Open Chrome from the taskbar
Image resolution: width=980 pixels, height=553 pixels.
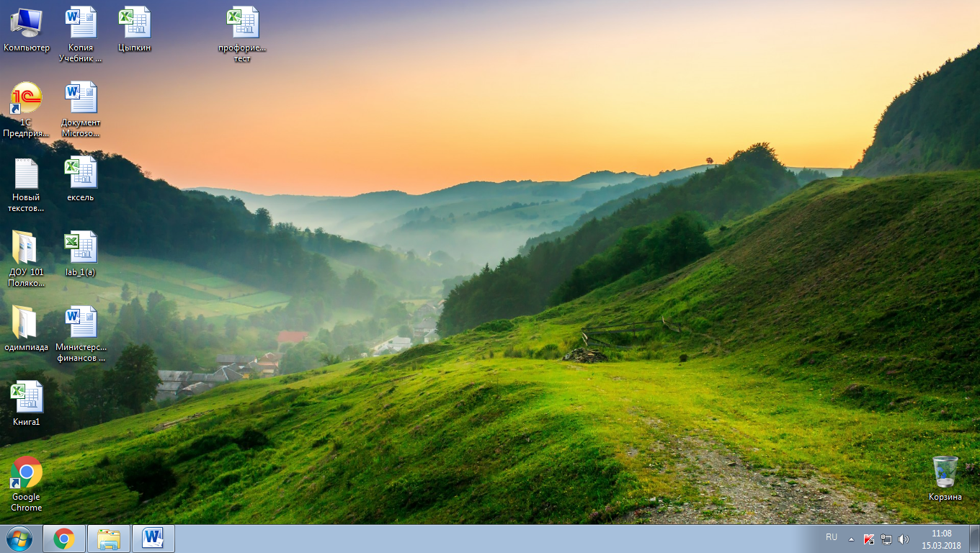coord(64,539)
